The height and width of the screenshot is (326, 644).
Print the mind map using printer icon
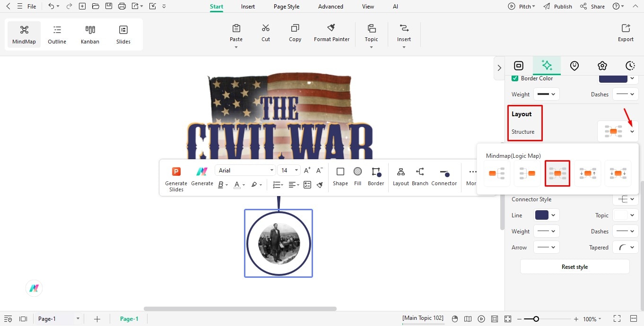click(x=122, y=6)
